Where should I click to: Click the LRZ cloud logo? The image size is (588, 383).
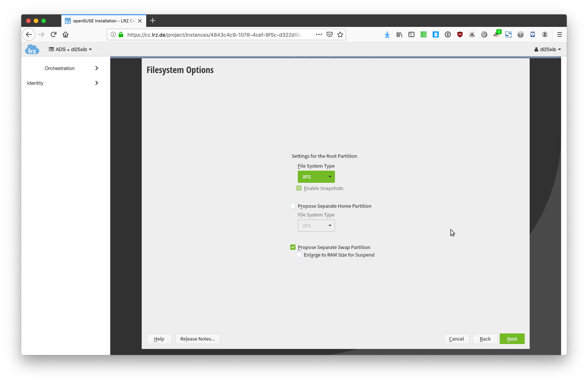click(x=32, y=49)
